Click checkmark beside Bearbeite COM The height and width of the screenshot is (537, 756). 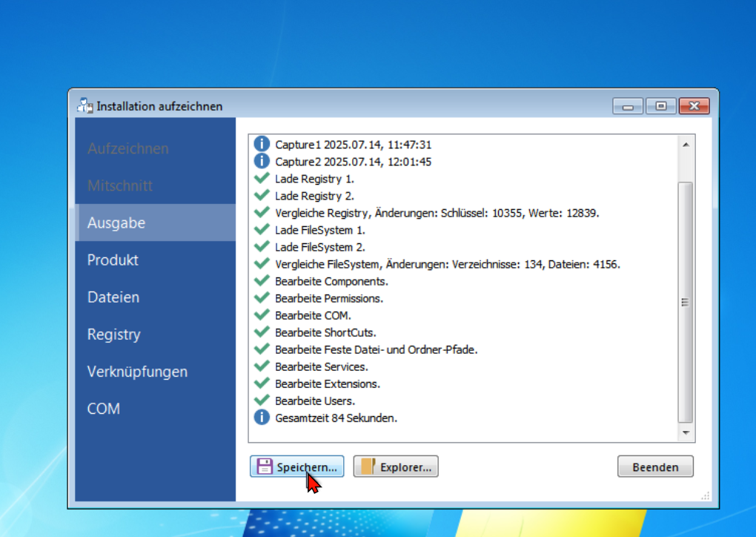(262, 315)
